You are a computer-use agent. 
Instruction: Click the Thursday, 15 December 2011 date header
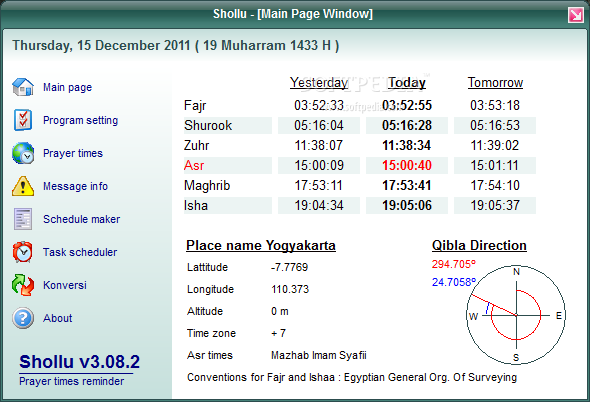[176, 46]
